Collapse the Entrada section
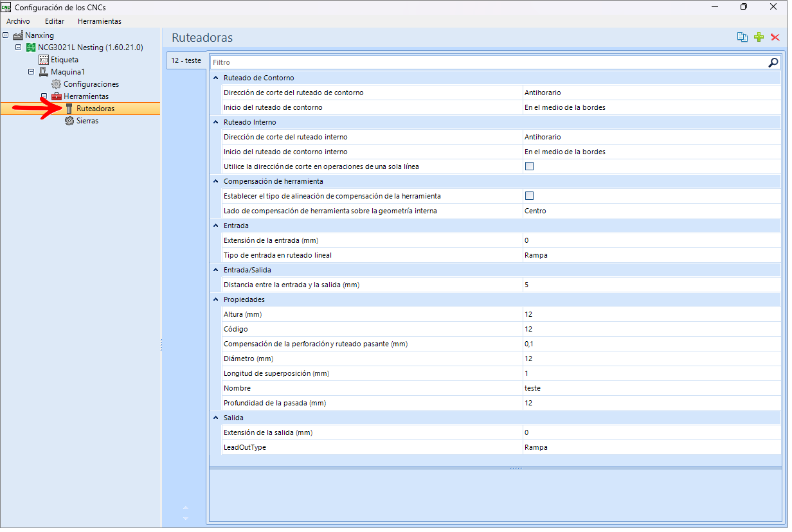The image size is (792, 532). click(x=216, y=226)
